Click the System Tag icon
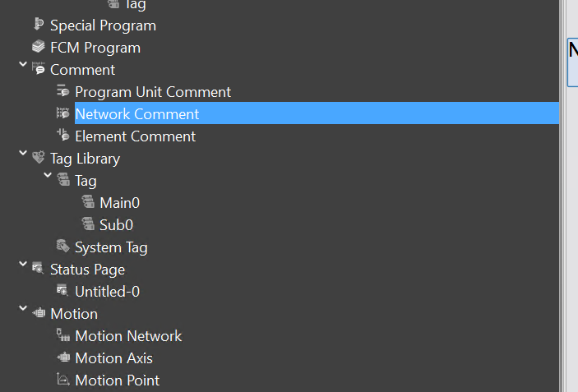 point(62,246)
